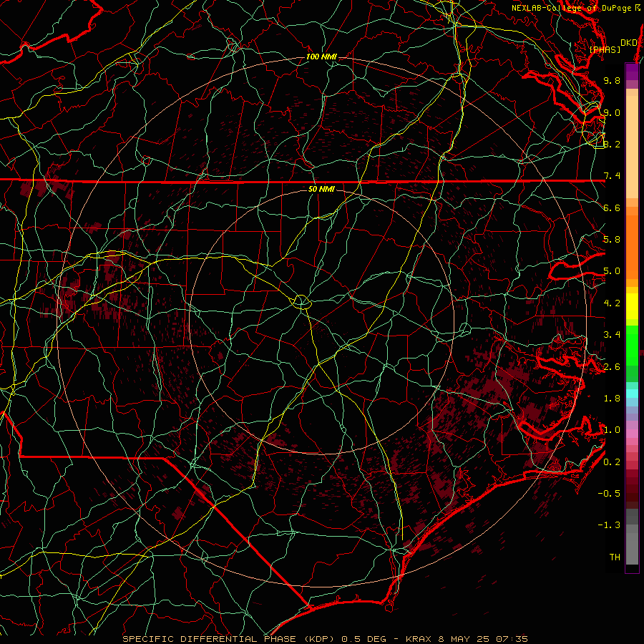Click the DKD label above the color scale
The image size is (644, 644).
pyautogui.click(x=628, y=43)
